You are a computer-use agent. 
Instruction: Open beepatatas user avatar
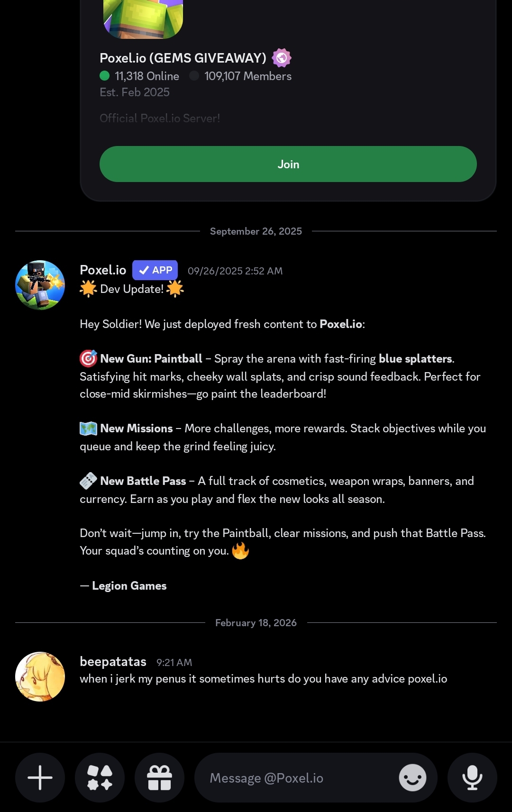[x=40, y=676]
